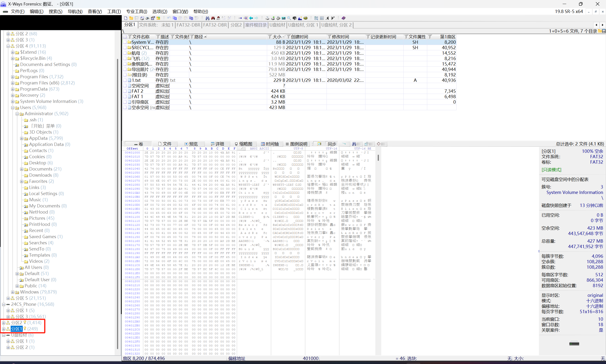Click the 同步 sync button

pyautogui.click(x=332, y=144)
